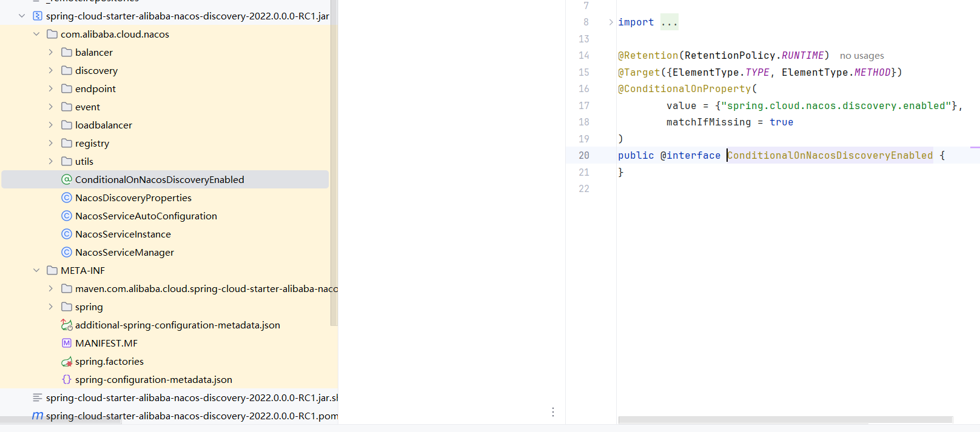The width and height of the screenshot is (980, 432).
Task: Expand the event package
Action: pyautogui.click(x=51, y=107)
